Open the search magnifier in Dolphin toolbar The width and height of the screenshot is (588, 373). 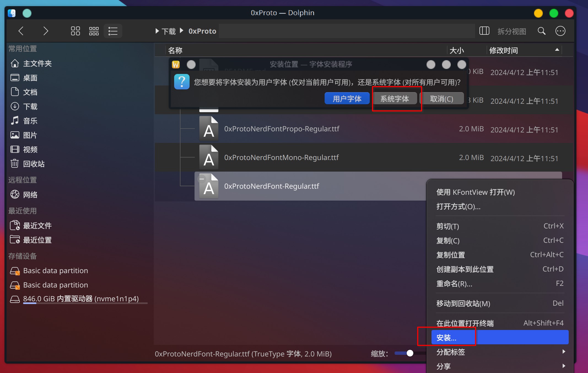pyautogui.click(x=541, y=31)
